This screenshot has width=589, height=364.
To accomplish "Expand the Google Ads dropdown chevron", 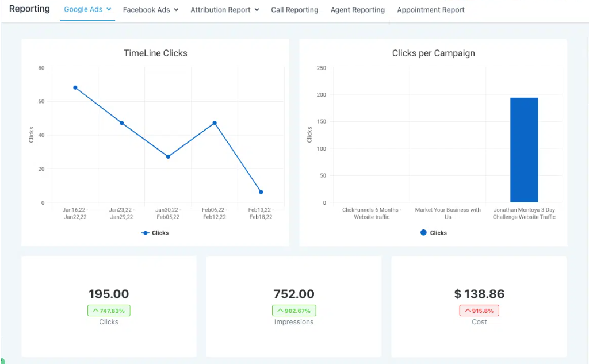I will coord(109,9).
